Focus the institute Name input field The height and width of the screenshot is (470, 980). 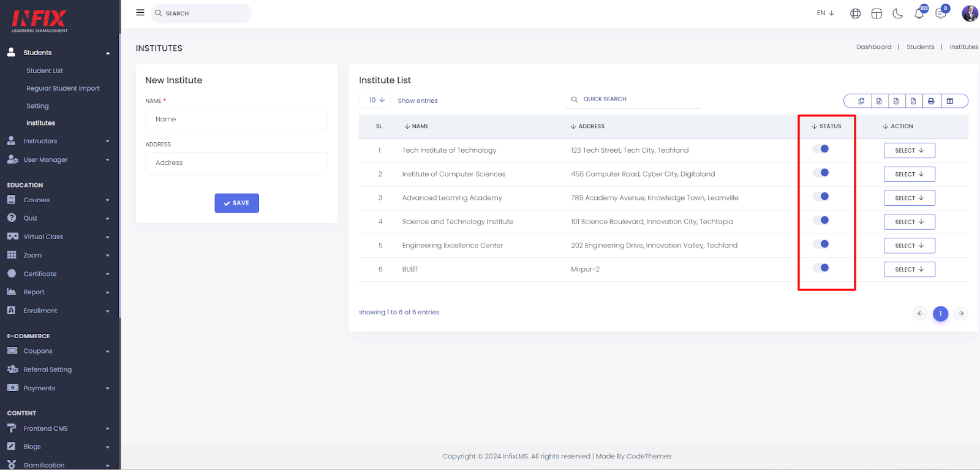click(x=236, y=119)
